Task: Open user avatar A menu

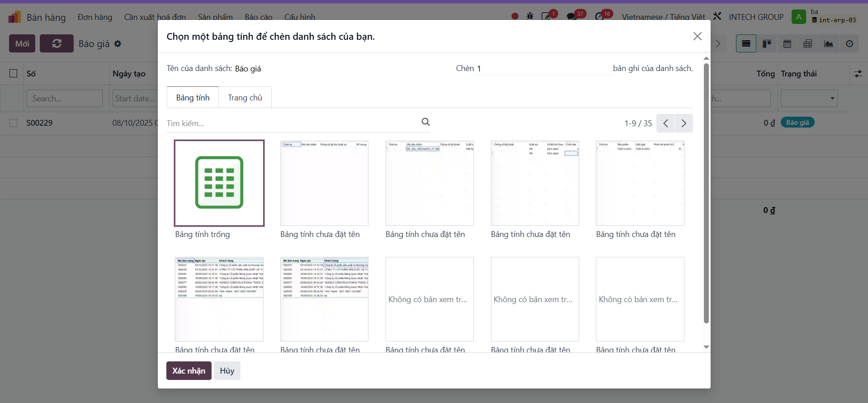Action: (x=799, y=17)
